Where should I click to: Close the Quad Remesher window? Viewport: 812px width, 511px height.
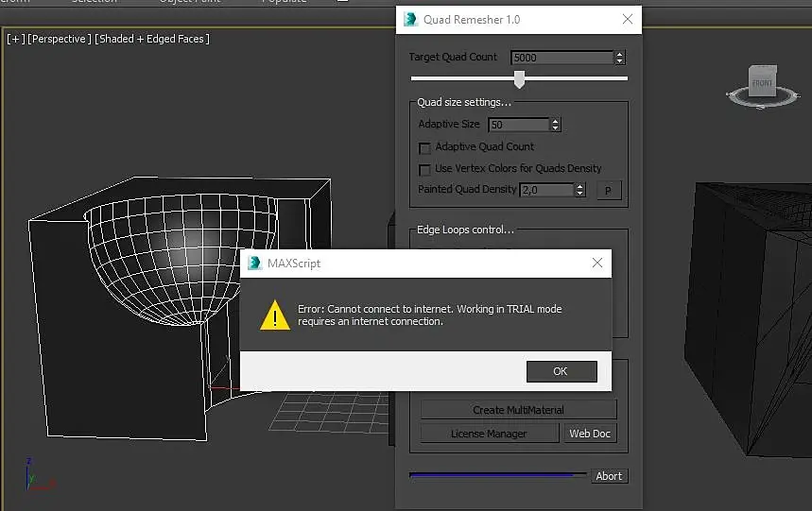point(627,19)
